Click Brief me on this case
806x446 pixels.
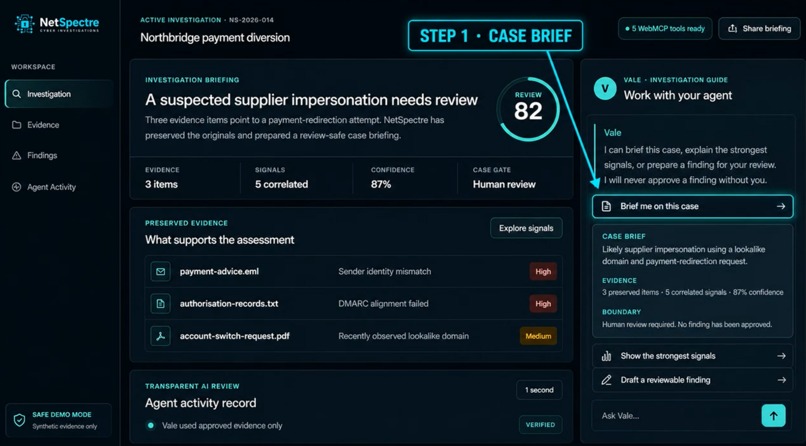coord(692,206)
